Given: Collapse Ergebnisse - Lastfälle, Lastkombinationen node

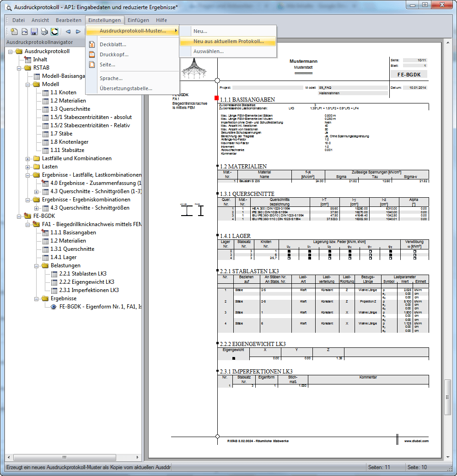Looking at the screenshot, I should click(x=27, y=175).
